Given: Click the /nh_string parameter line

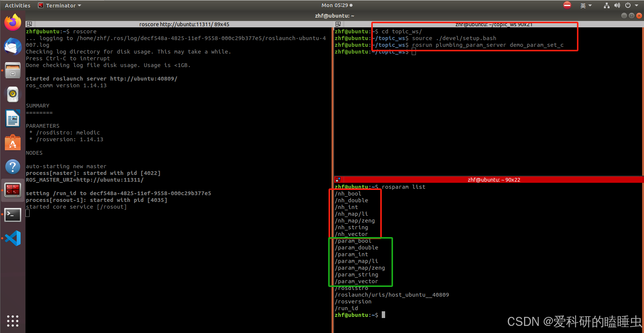Looking at the screenshot, I should (351, 227).
